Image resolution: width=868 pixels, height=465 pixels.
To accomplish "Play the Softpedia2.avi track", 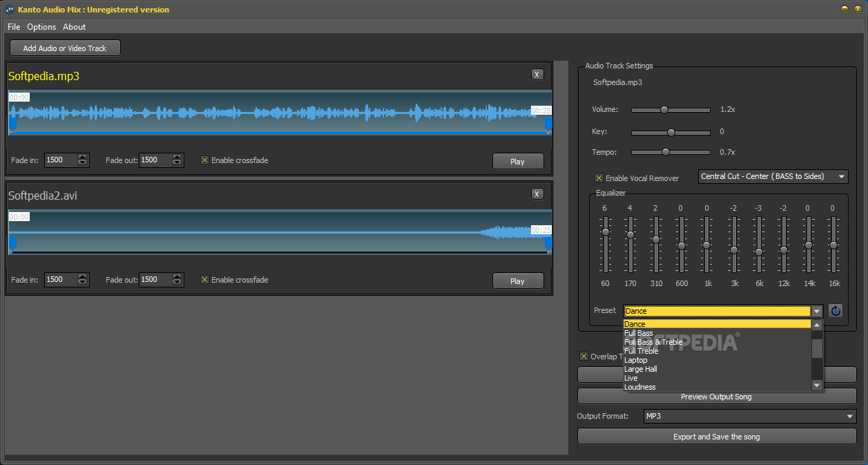I will point(517,281).
